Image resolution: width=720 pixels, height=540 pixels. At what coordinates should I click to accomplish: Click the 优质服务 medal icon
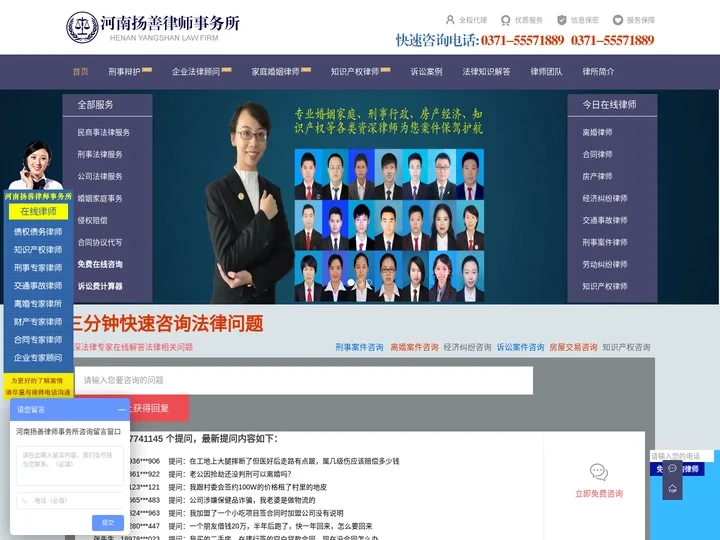(506, 20)
